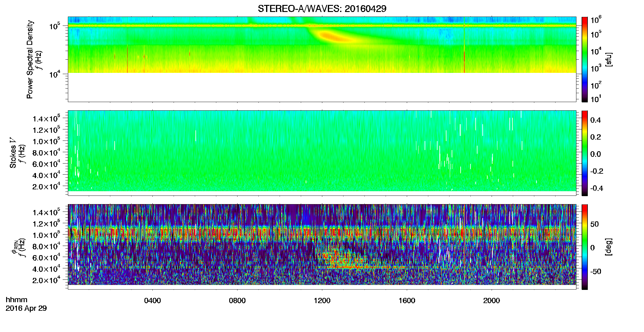Click the Power Spectral Density axis label

coord(30,59)
